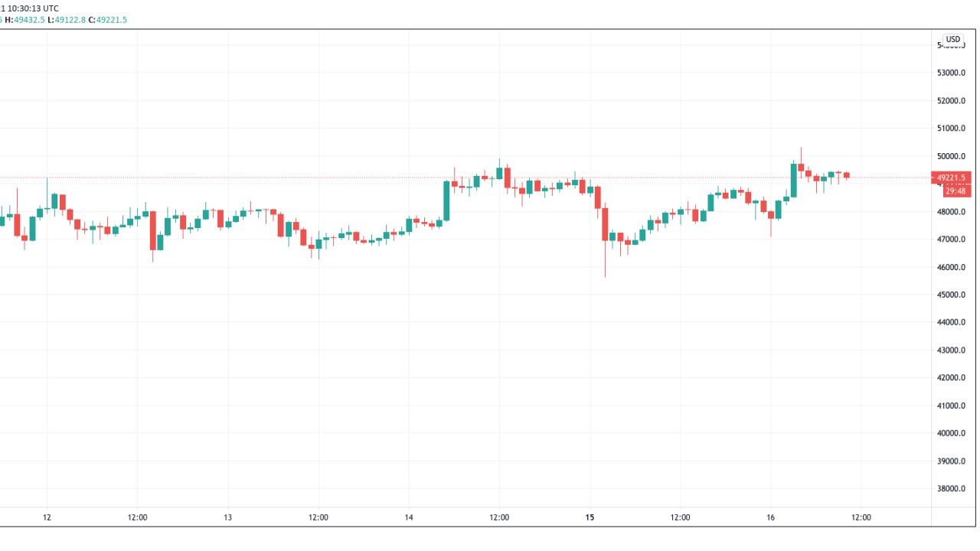Viewport: 980px width, 551px height.
Task: Click the 43000.0 price axis label
Action: pos(951,350)
